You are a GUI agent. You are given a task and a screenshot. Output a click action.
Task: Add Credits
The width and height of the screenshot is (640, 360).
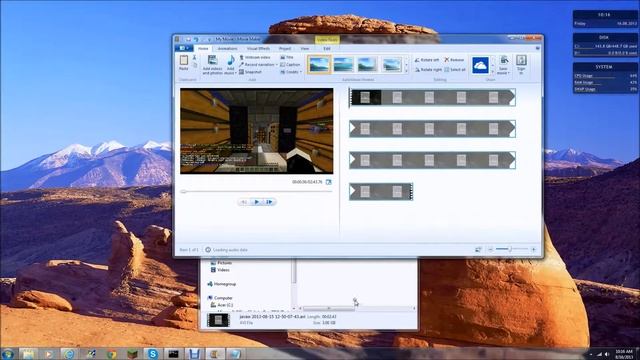(289, 72)
